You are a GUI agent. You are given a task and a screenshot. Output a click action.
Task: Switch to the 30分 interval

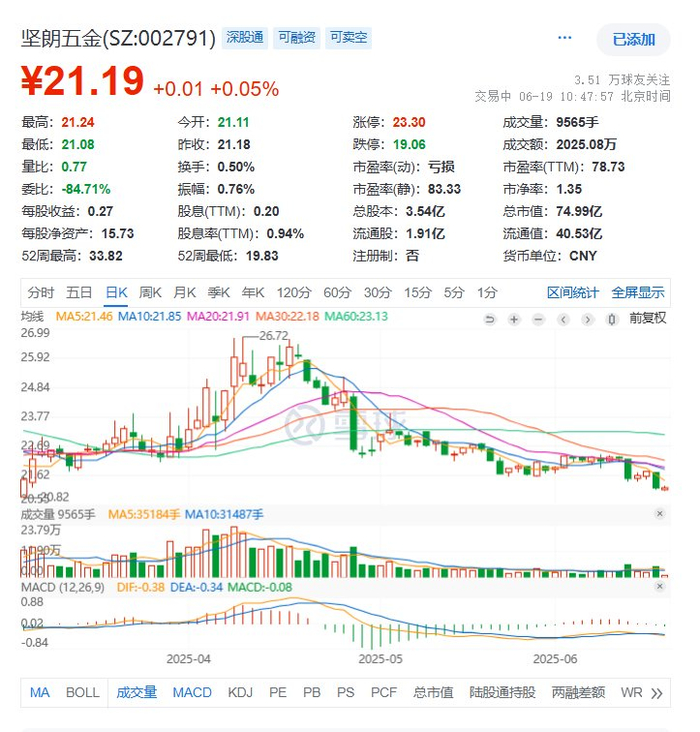click(x=378, y=293)
